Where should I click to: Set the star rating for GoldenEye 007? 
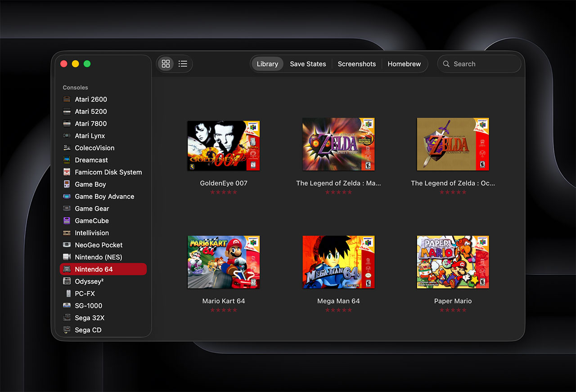pos(224,192)
